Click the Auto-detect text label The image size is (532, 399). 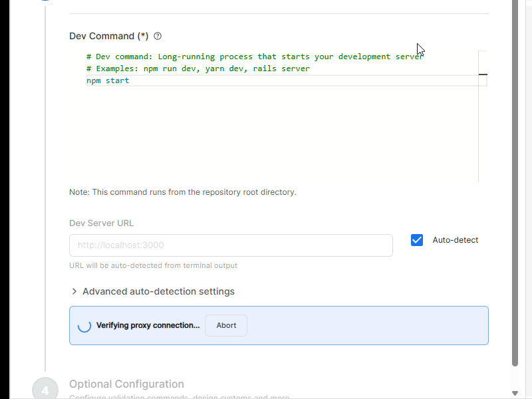(x=455, y=240)
